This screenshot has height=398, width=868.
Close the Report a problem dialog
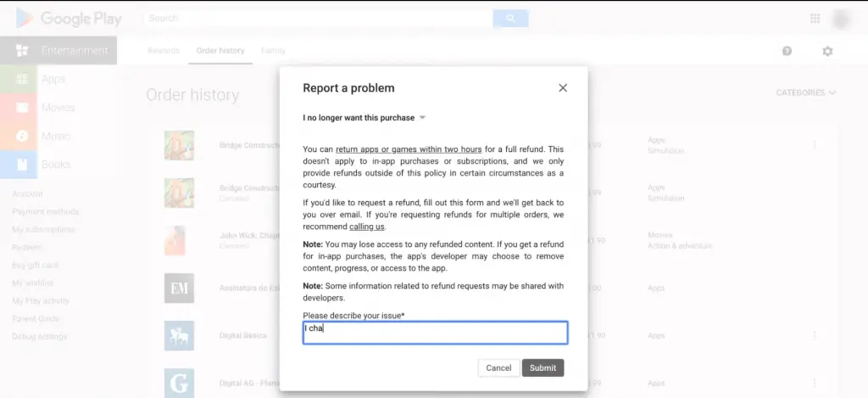(x=563, y=87)
